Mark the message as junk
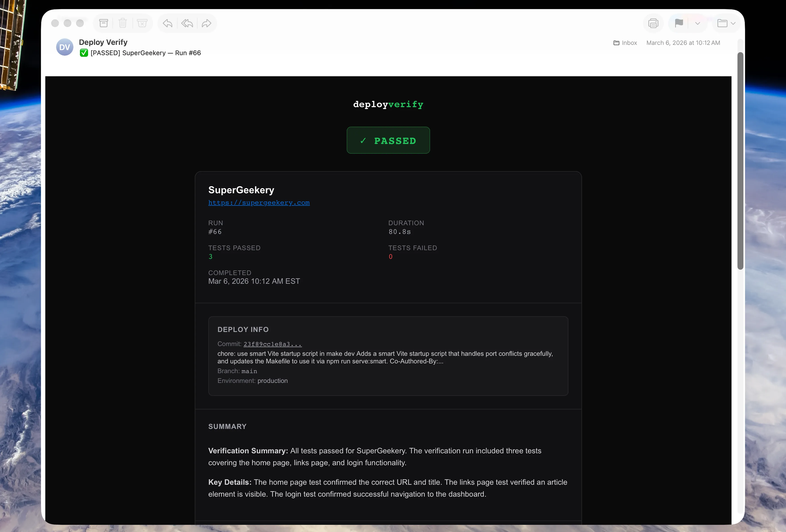 [142, 23]
